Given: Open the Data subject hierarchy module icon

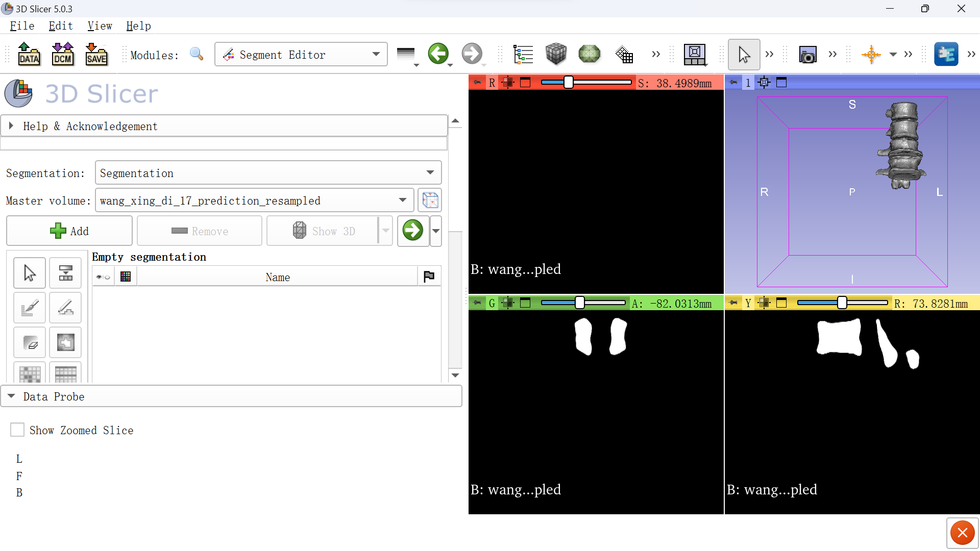Looking at the screenshot, I should tap(523, 54).
